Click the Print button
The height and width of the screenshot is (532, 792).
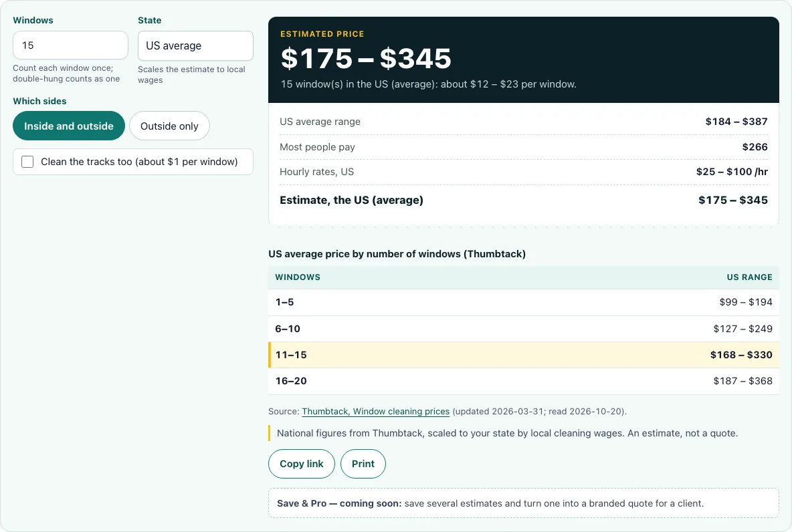click(363, 464)
